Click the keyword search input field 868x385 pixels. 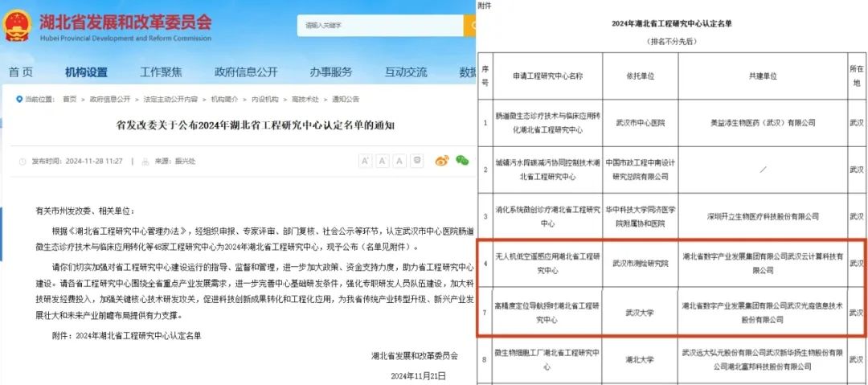tap(379, 26)
